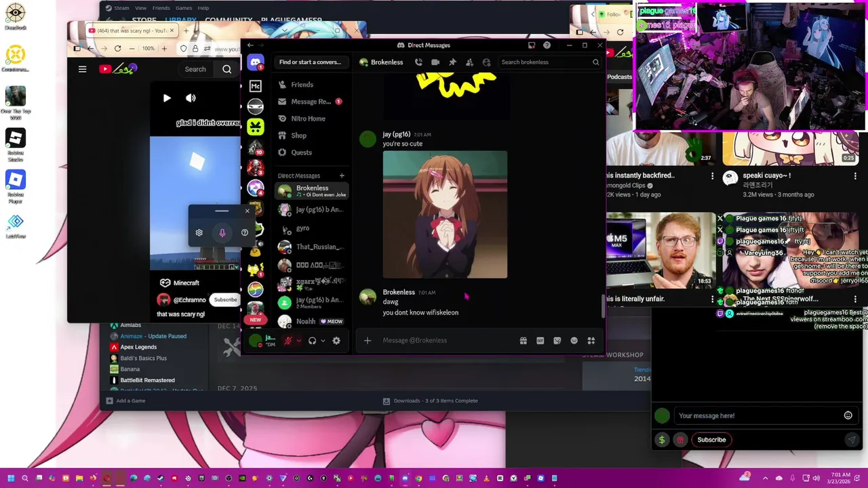Open the GIF picker in Discord
Image resolution: width=868 pixels, height=488 pixels.
click(540, 340)
